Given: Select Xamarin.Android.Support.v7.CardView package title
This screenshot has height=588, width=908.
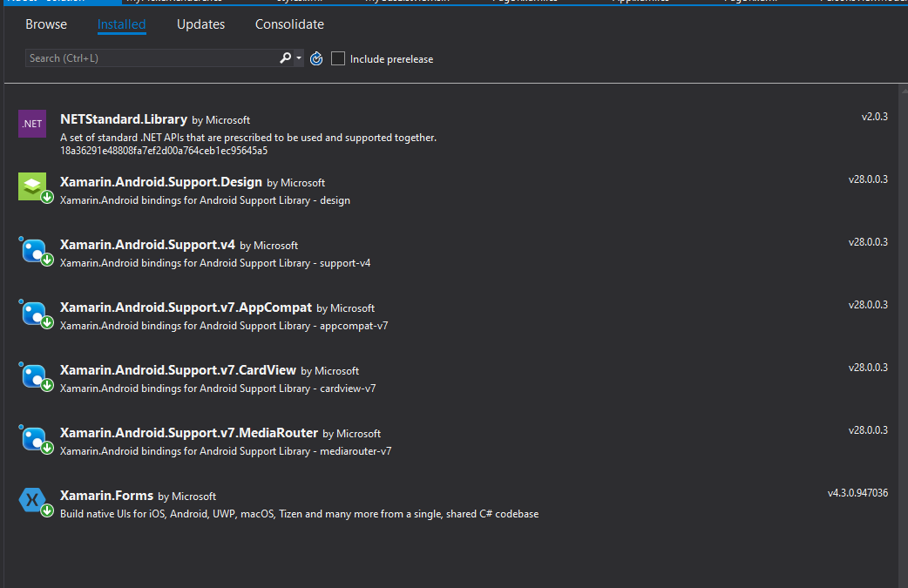Looking at the screenshot, I should pos(178,370).
